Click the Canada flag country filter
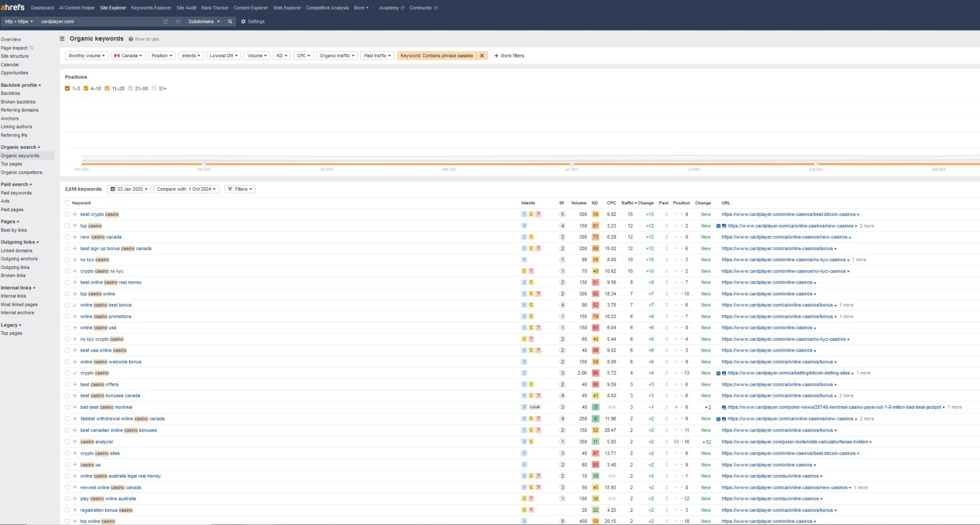Screen dimensions: 980x525 pyautogui.click(x=129, y=56)
